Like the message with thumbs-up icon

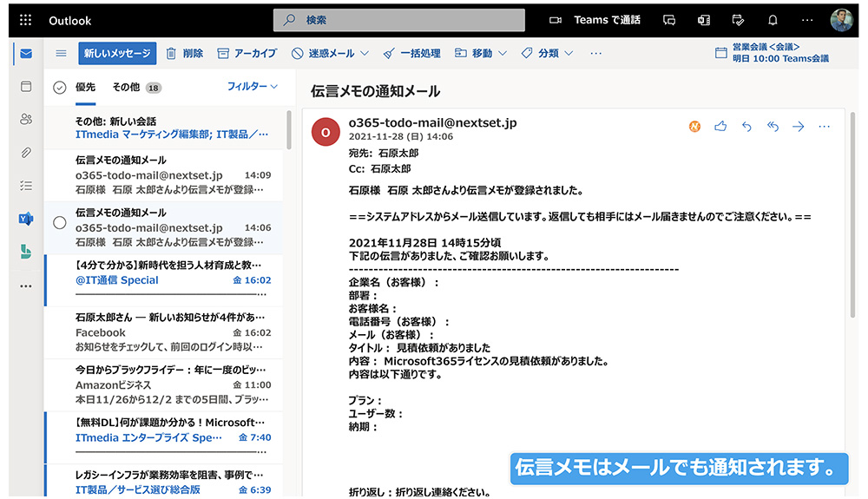pos(720,127)
